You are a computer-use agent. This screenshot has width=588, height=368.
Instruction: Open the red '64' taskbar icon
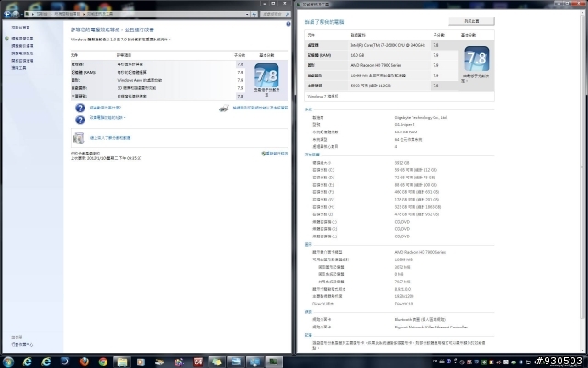[x=198, y=362]
